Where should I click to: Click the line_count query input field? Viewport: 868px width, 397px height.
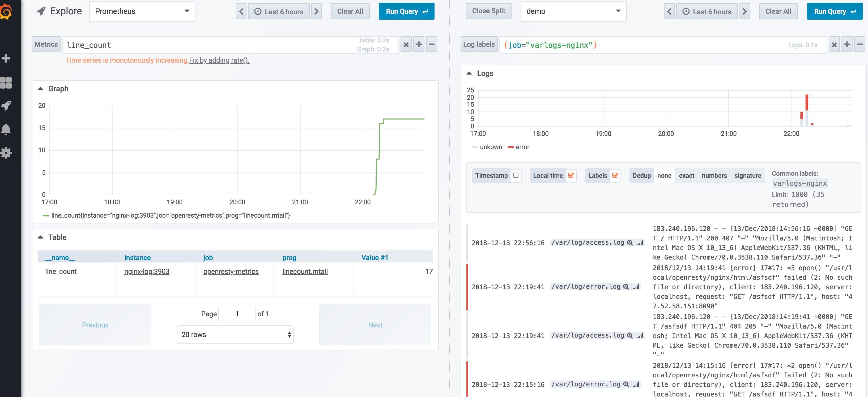pos(231,45)
